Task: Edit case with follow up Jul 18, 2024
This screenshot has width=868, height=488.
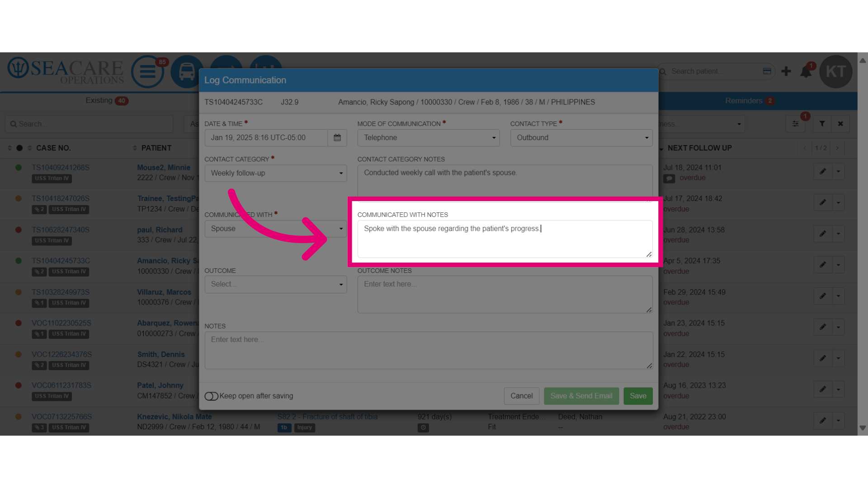Action: 823,172
